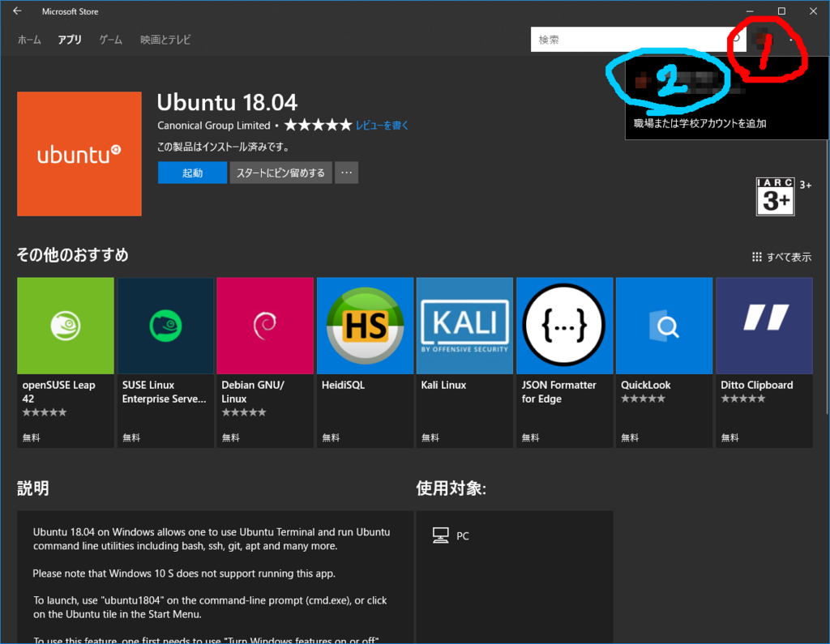The width and height of the screenshot is (830, 644).
Task: Click すべて表示 to show all
Action: pyautogui.click(x=782, y=257)
